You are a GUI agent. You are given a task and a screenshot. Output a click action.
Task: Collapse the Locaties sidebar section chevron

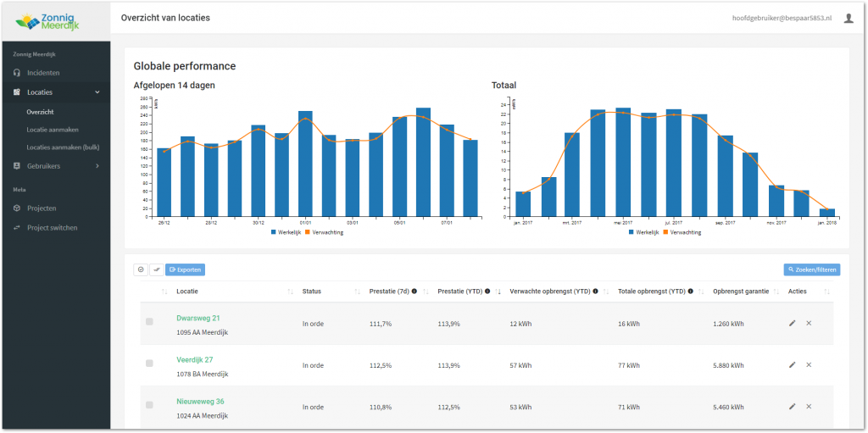click(97, 92)
